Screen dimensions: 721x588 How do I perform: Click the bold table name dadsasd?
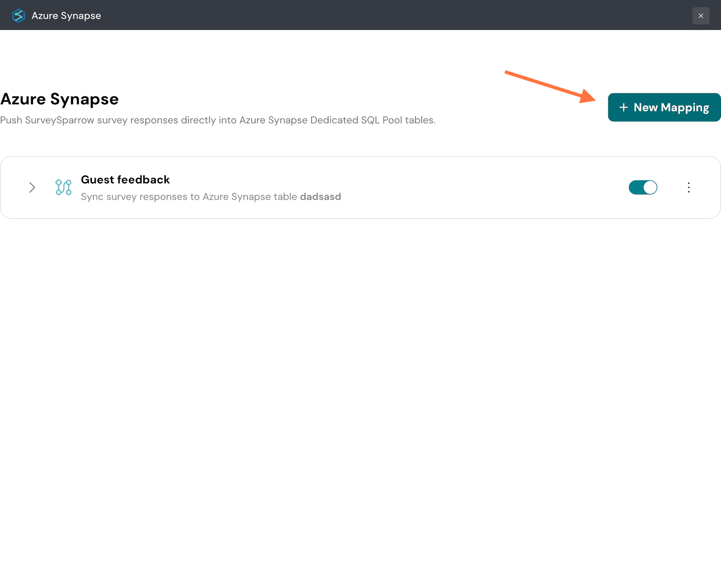[x=320, y=197]
